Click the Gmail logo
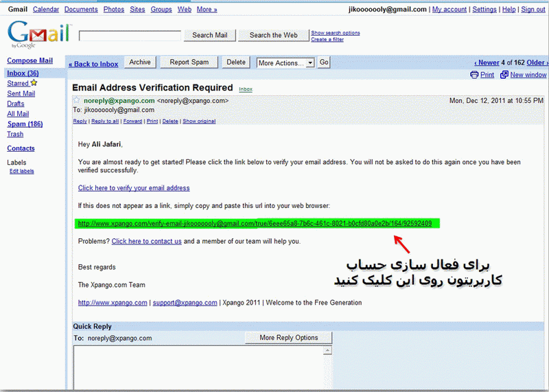 pos(39,34)
